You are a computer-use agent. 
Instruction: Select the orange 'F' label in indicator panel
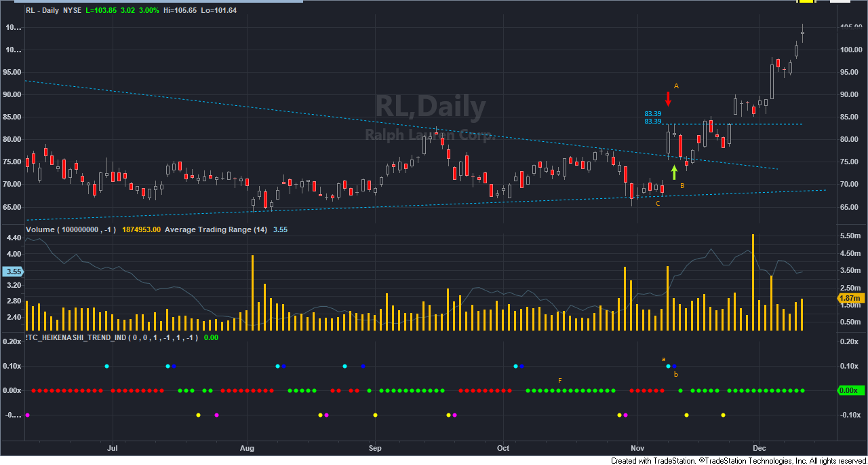click(559, 381)
